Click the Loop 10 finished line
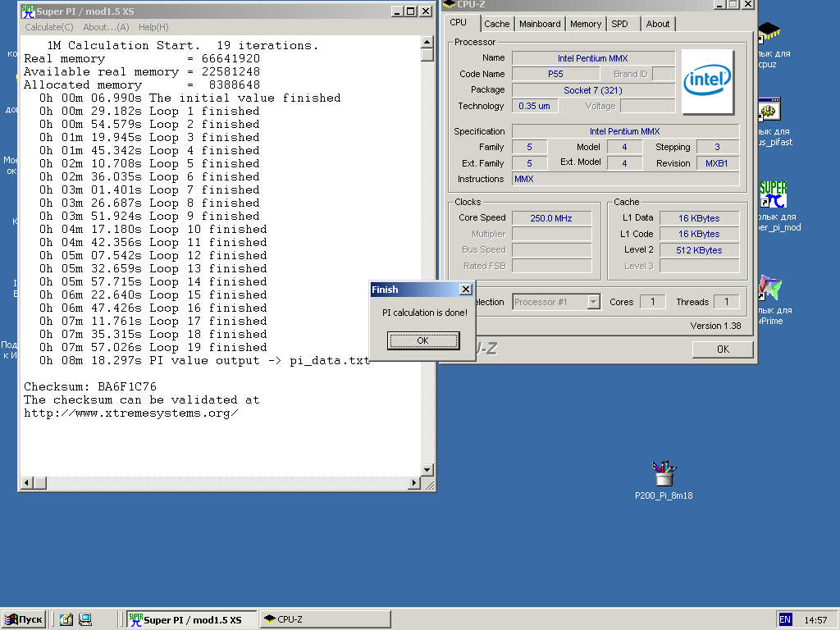Image resolution: width=840 pixels, height=630 pixels. (153, 230)
